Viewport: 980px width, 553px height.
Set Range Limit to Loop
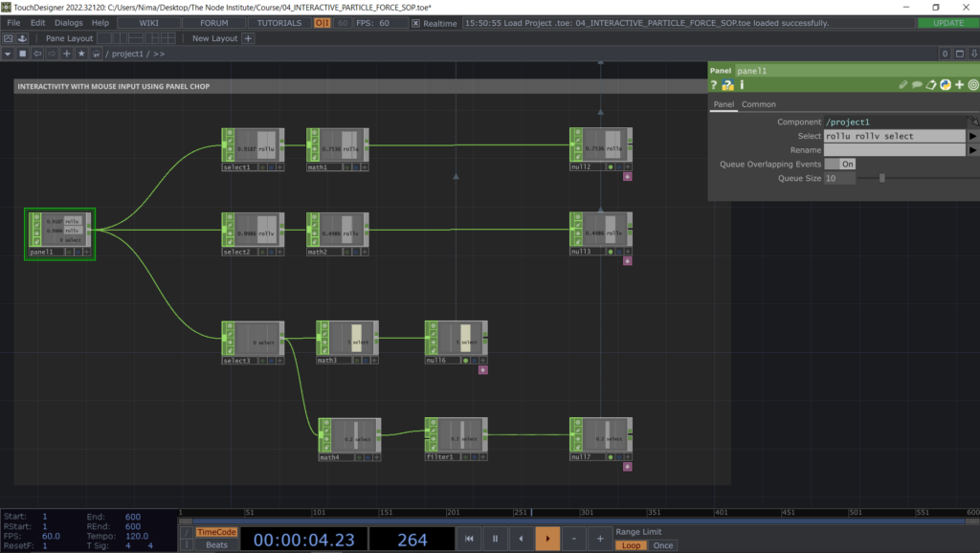[632, 545]
